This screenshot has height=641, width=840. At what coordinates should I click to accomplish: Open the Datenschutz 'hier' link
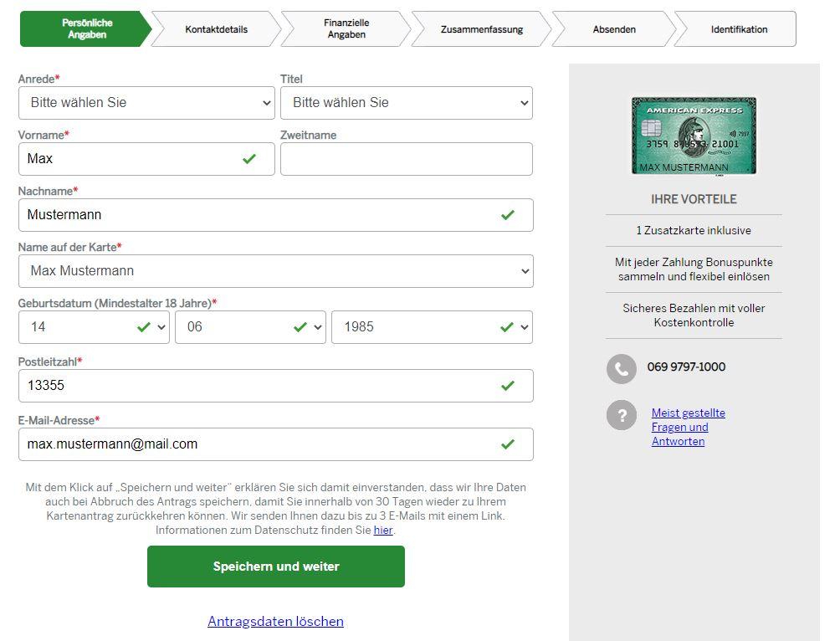pos(383,530)
